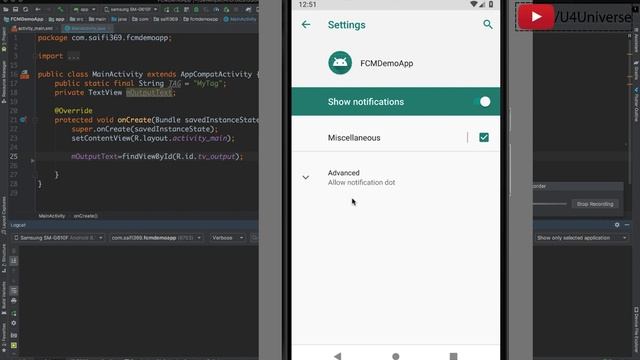The image size is (640, 360).
Task: Click the java breadcrumb folder
Action: tap(119, 19)
